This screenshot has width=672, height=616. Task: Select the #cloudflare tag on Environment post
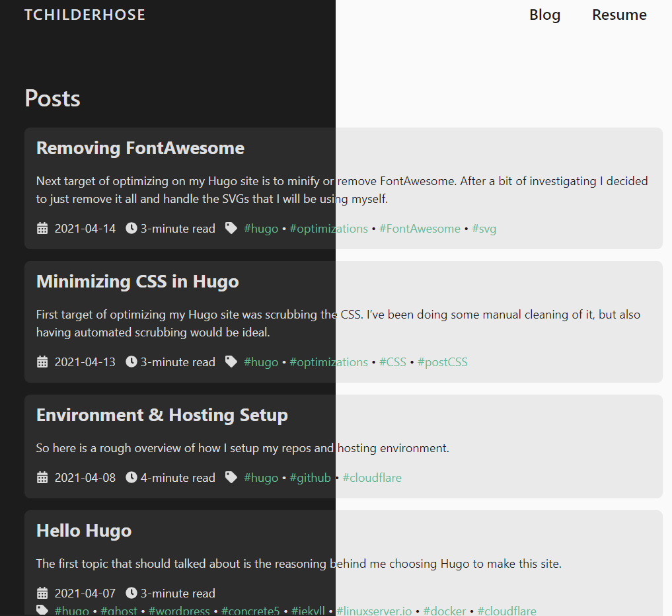371,478
